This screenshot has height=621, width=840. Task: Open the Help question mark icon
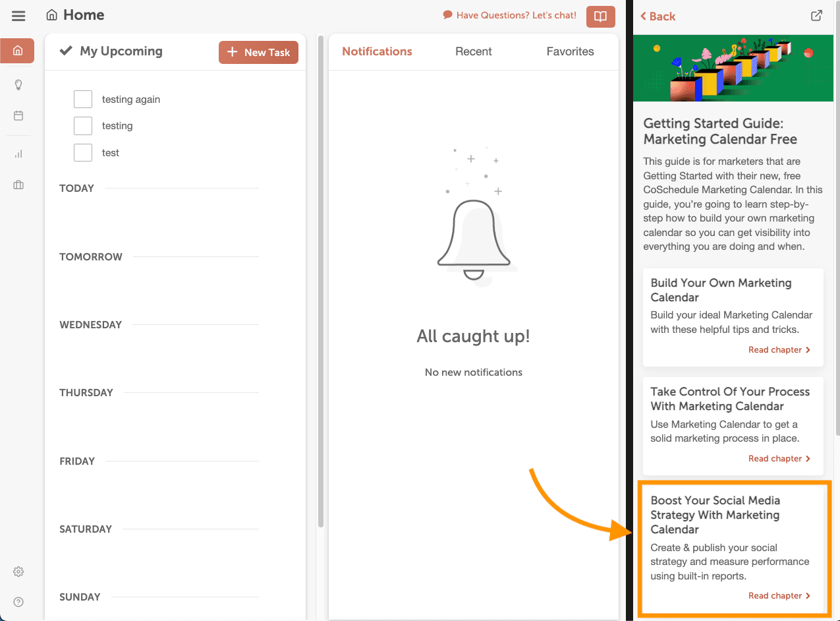point(18,601)
